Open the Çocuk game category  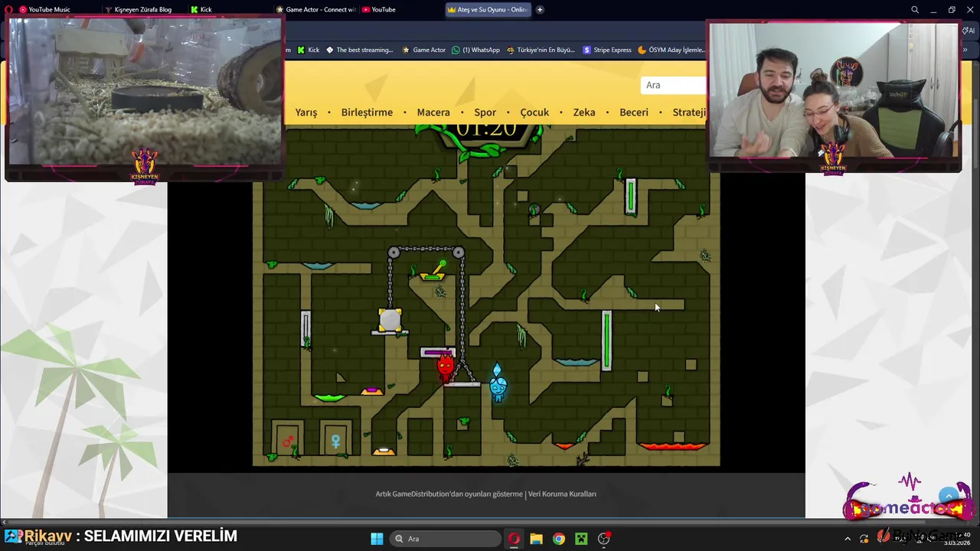click(534, 112)
